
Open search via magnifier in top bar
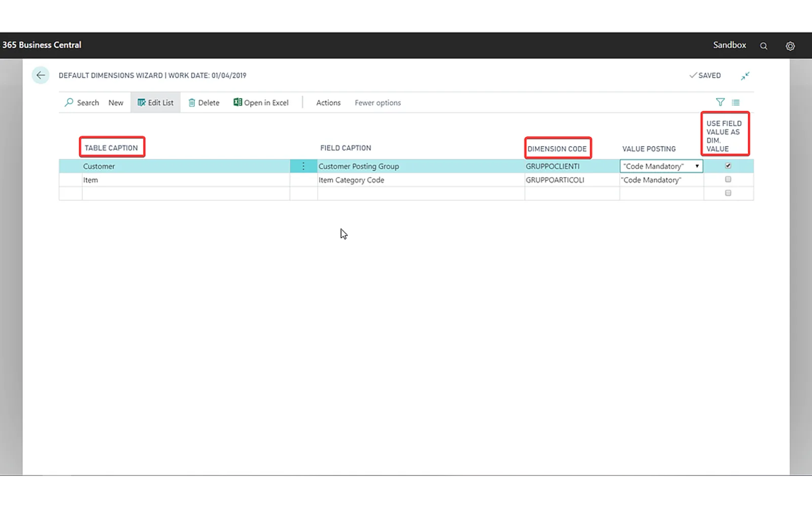click(x=763, y=46)
